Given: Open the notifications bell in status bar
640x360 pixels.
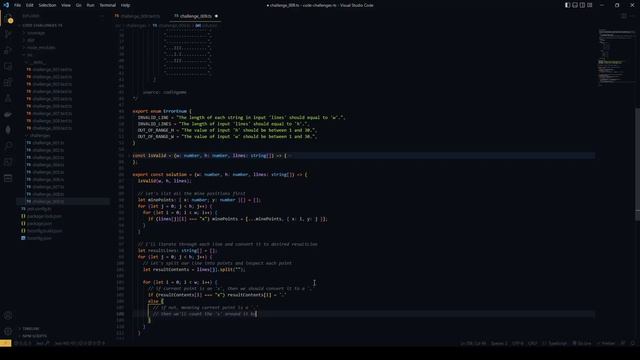Looking at the screenshot, I should pos(633,343).
